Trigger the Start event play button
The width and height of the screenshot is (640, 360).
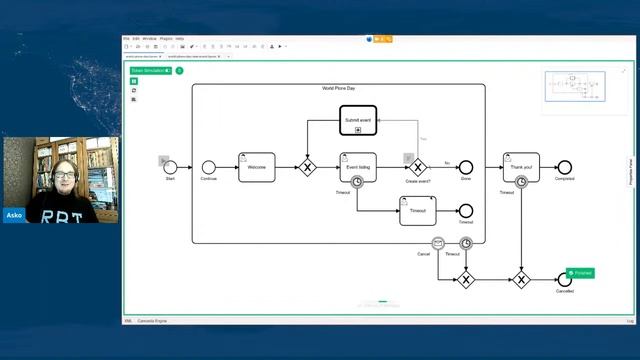[x=163, y=160]
